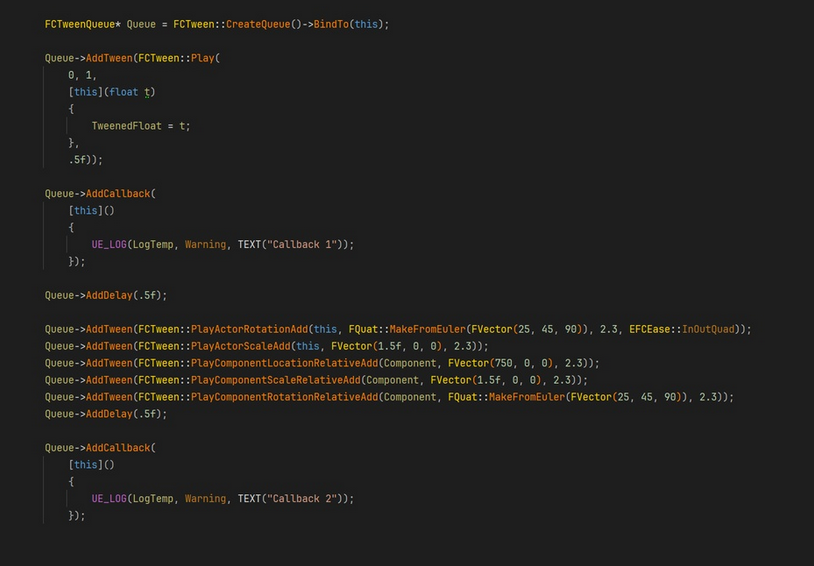Click UE_LOG macro in Callback 2 block
Screen dimensions: 814x566
pyautogui.click(x=109, y=498)
